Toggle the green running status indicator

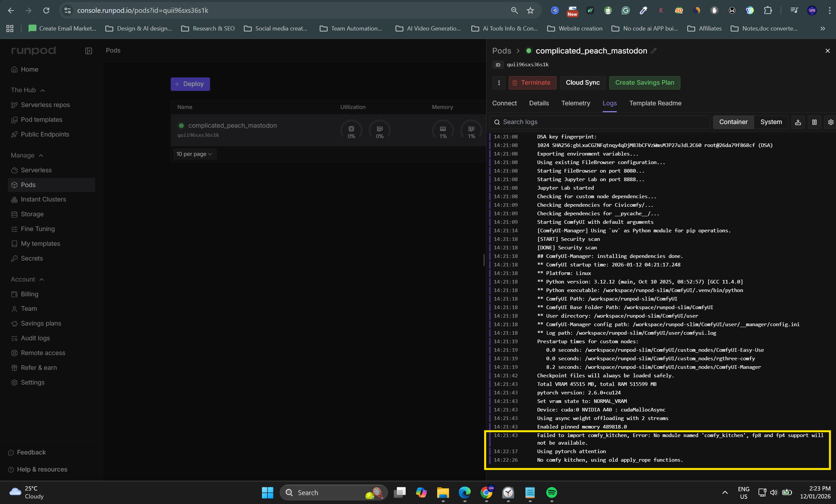(528, 51)
